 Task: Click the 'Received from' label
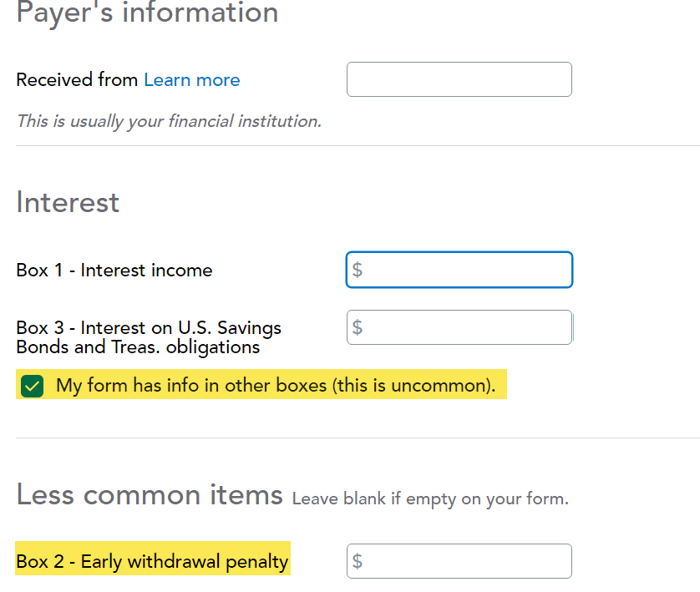point(77,80)
